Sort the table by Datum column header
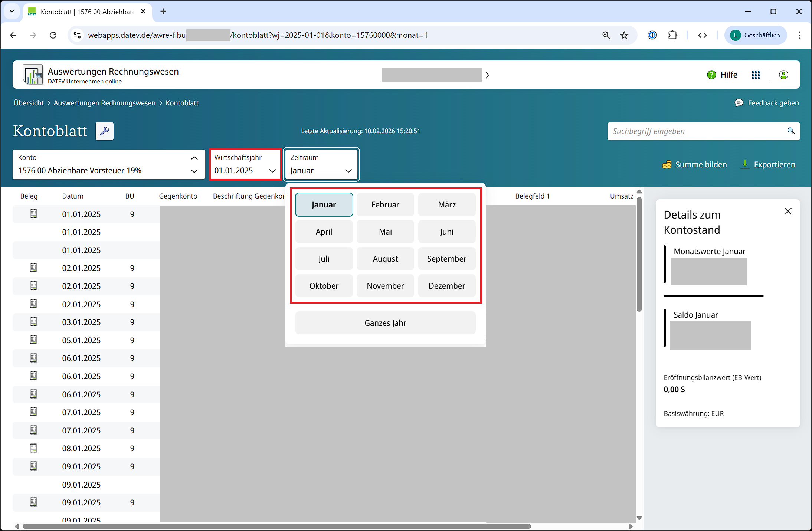This screenshot has width=812, height=531. [x=73, y=196]
